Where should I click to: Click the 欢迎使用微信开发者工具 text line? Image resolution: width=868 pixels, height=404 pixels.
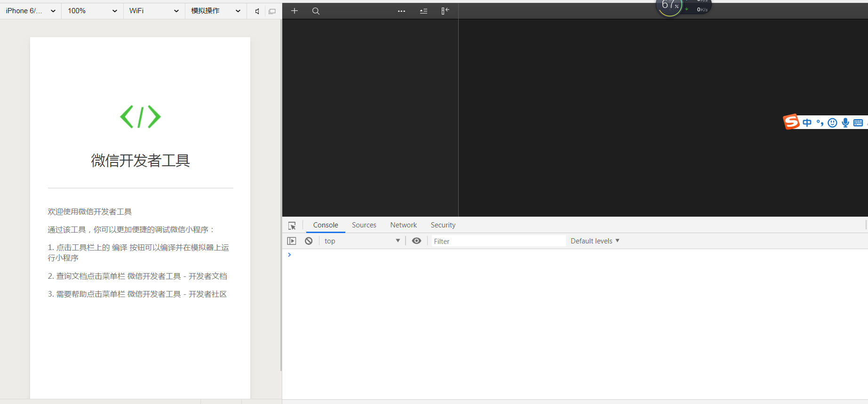point(90,212)
